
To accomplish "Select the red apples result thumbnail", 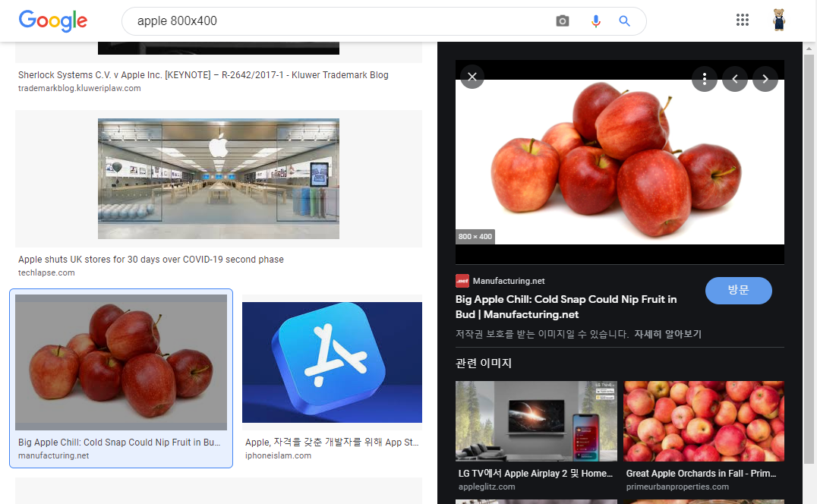I will (x=121, y=362).
